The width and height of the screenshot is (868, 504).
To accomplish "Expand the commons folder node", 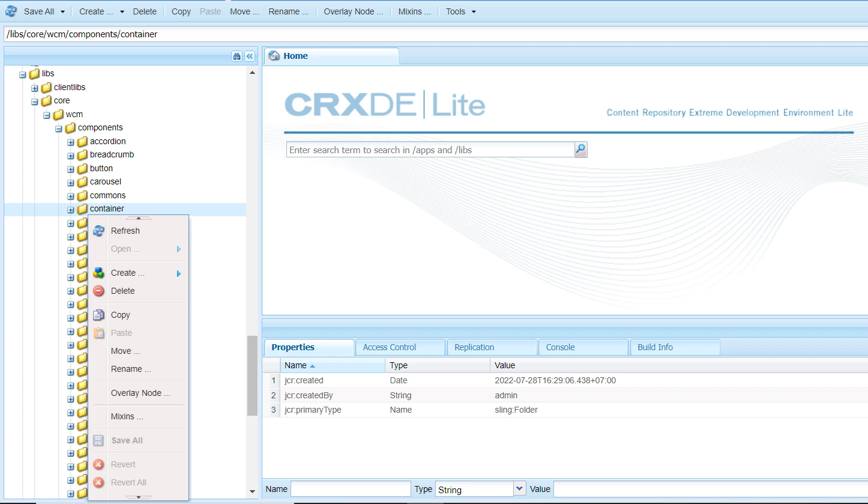I will click(x=71, y=196).
